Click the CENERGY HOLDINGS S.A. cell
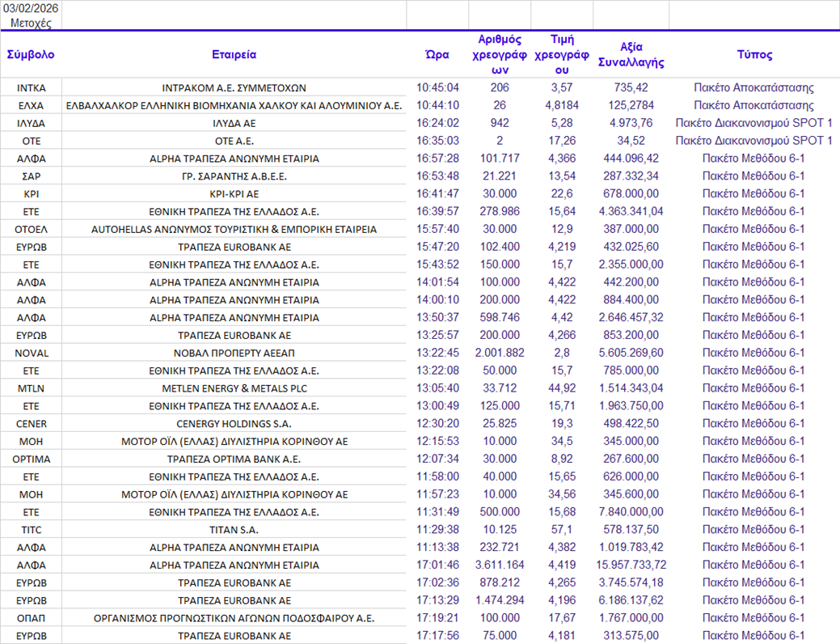 pyautogui.click(x=234, y=423)
